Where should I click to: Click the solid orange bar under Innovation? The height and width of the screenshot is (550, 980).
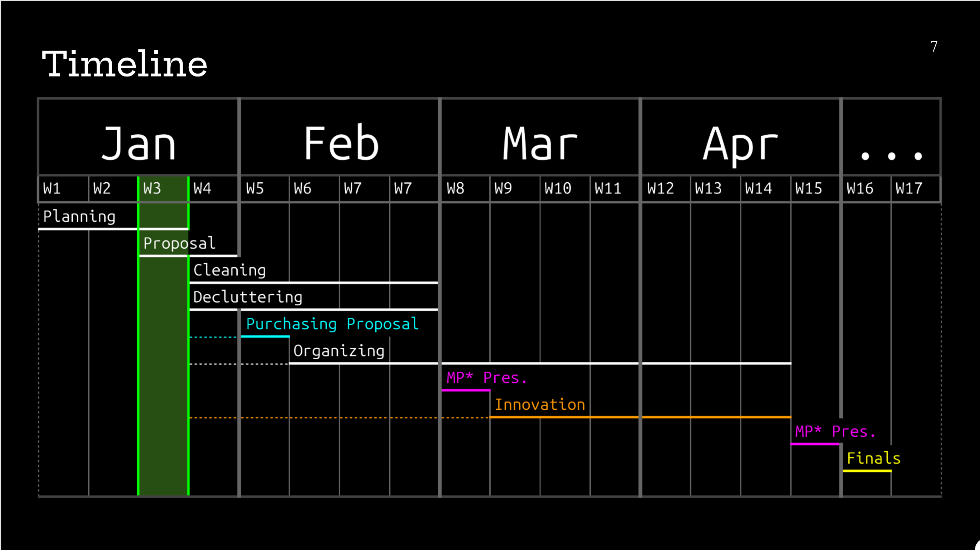tap(641, 417)
